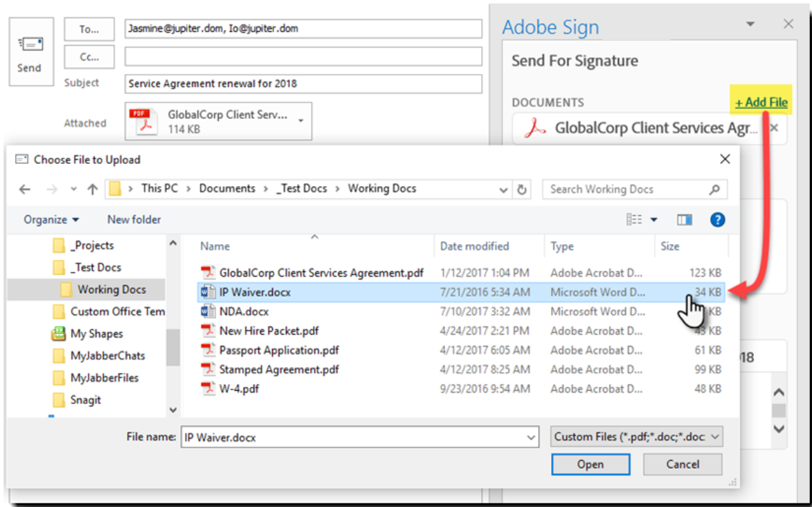
Task: Click the back navigation arrow in file dialog
Action: 25,190
